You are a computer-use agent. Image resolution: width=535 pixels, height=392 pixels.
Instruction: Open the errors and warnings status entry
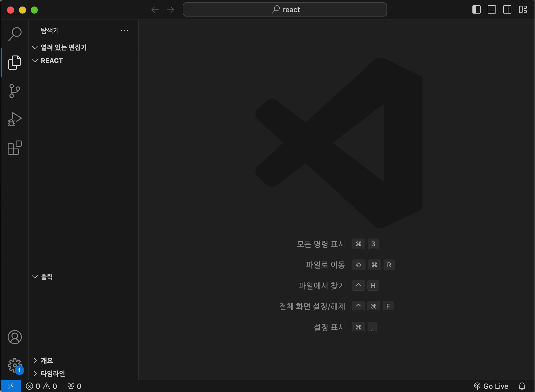click(41, 386)
